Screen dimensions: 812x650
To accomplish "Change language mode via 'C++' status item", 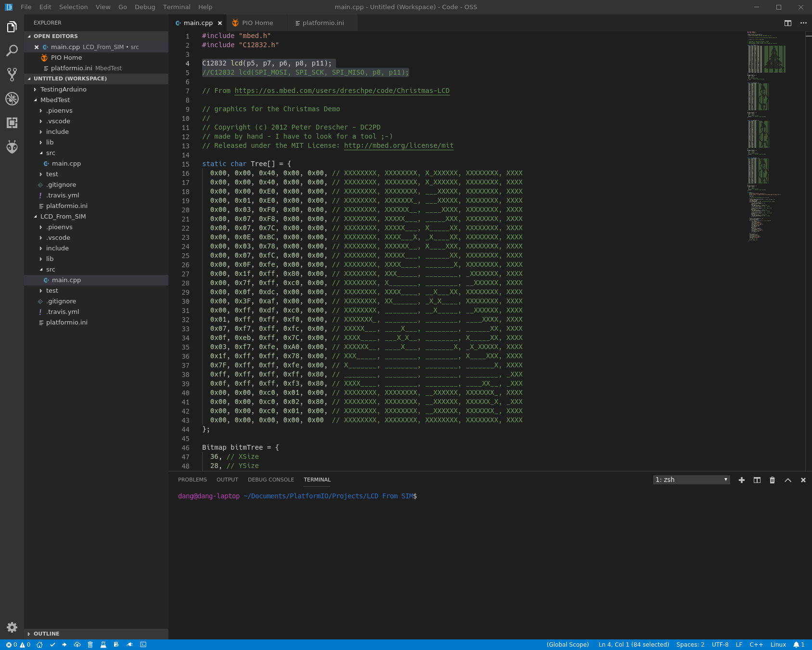I will click(x=756, y=645).
